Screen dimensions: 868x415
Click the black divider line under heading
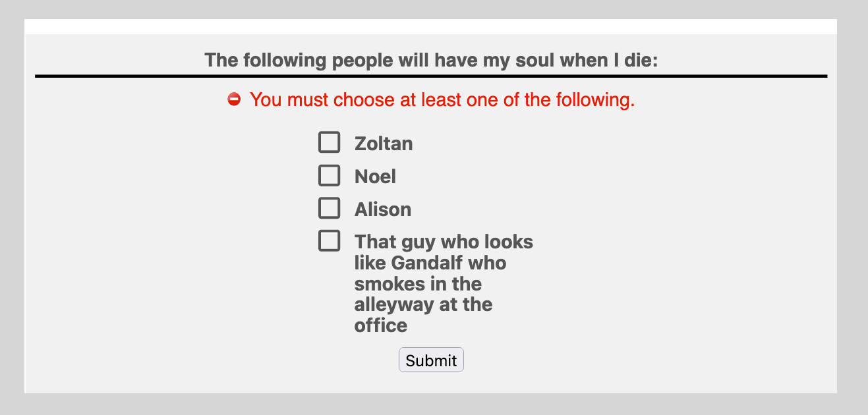click(431, 76)
